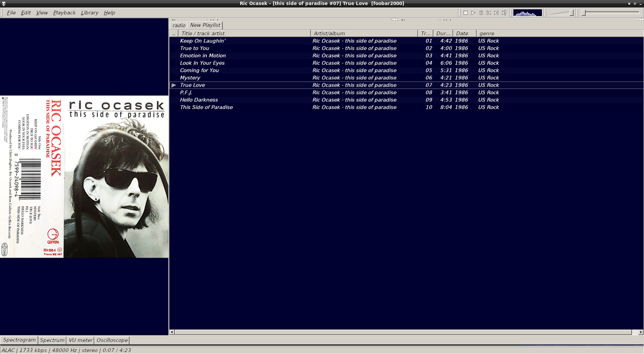Open the Playback menu
The height and width of the screenshot is (354, 644).
click(64, 13)
